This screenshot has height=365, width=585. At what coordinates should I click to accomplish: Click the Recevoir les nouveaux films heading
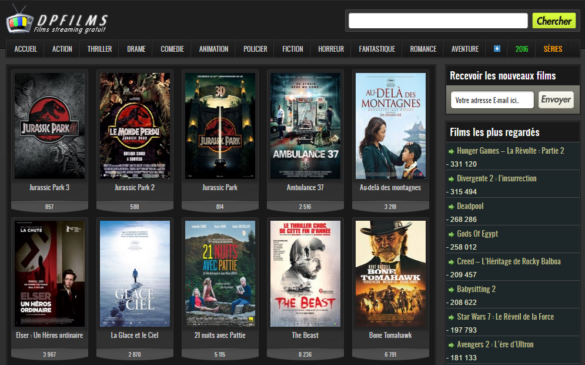point(503,76)
